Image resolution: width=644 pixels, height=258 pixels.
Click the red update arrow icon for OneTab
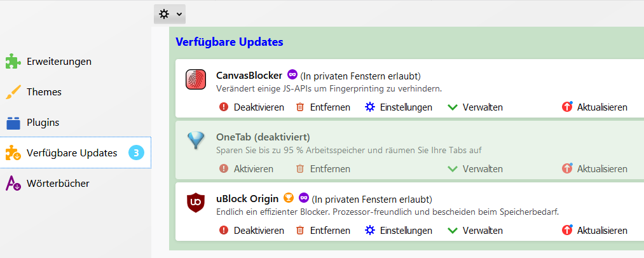point(568,168)
